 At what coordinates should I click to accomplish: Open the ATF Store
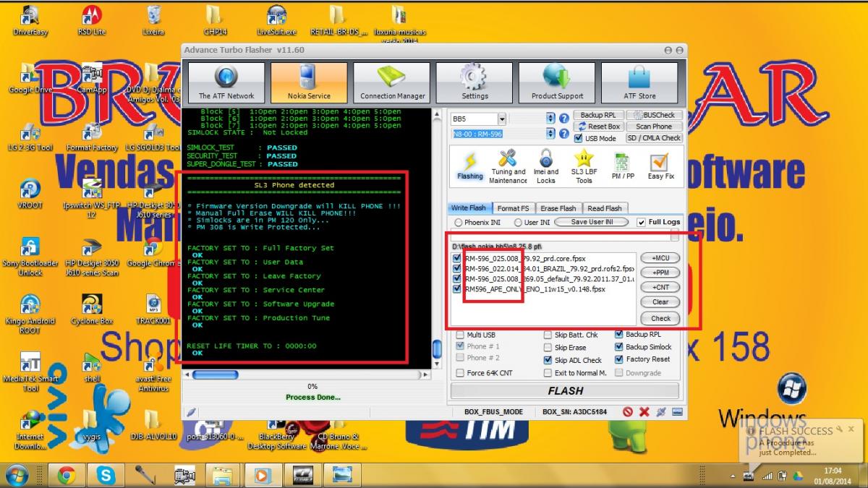point(639,82)
